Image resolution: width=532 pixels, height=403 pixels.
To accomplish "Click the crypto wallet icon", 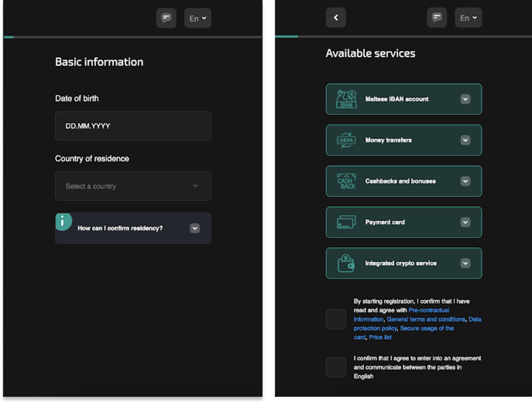I will click(x=346, y=263).
